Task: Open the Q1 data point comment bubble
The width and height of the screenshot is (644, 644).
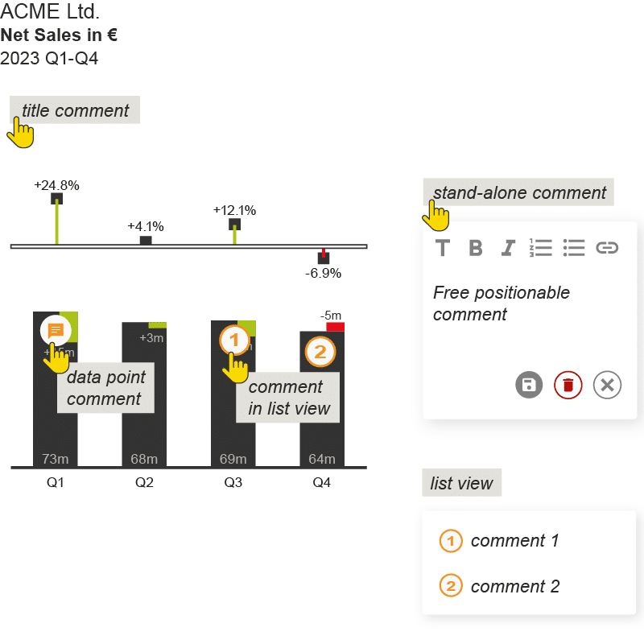Action: (56, 330)
